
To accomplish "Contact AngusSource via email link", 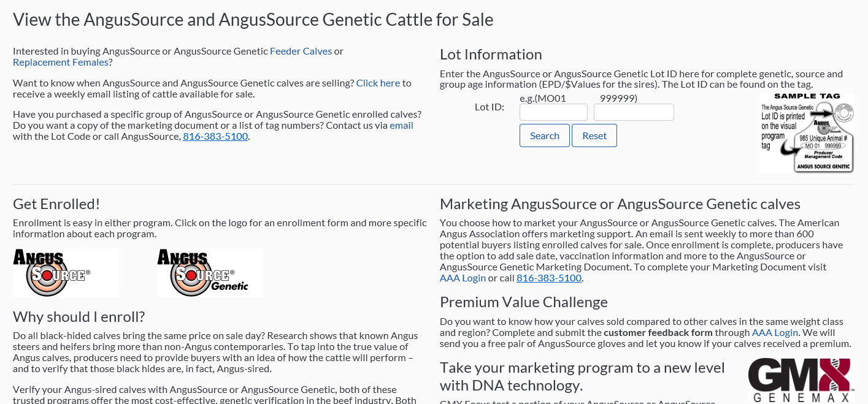I will point(401,126).
